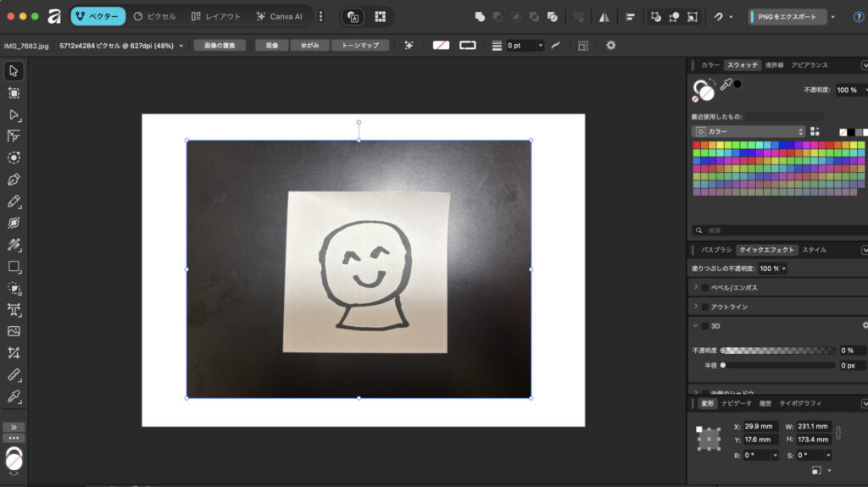Enable the ベベル/エンボス effect checkbox

[704, 288]
